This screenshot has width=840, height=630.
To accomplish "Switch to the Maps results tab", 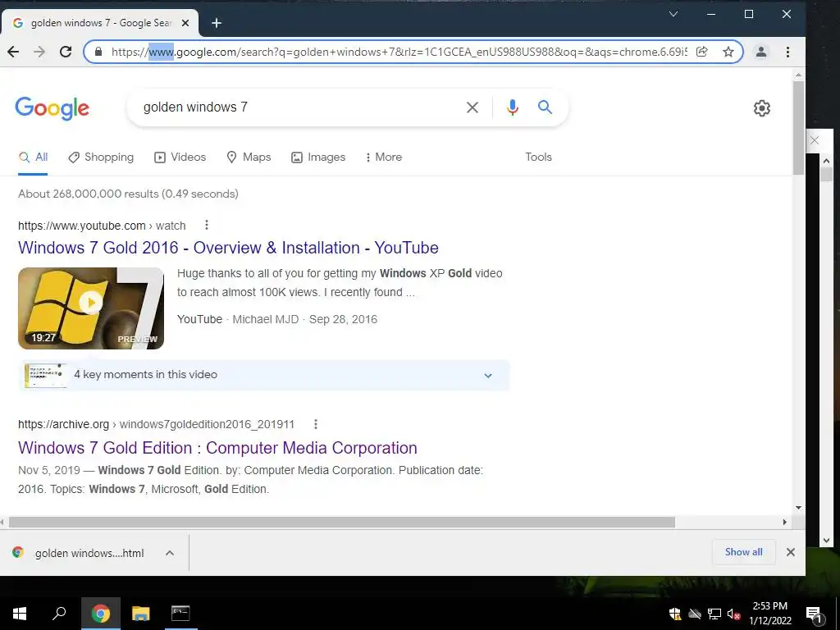I will tap(249, 157).
